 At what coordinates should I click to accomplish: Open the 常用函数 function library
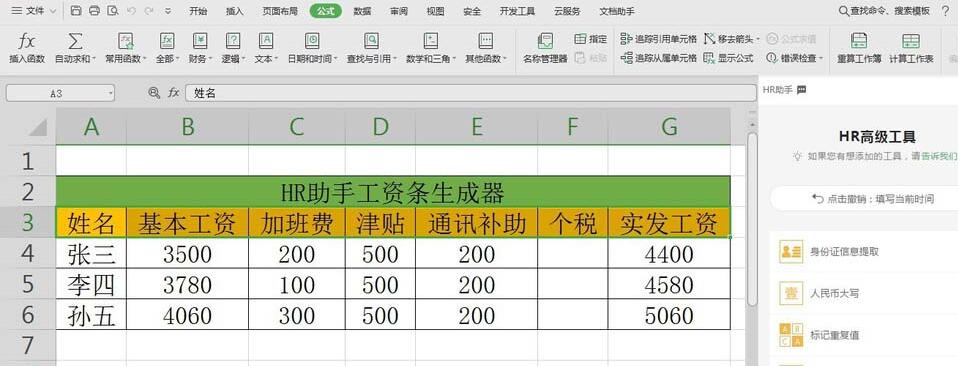(x=126, y=42)
